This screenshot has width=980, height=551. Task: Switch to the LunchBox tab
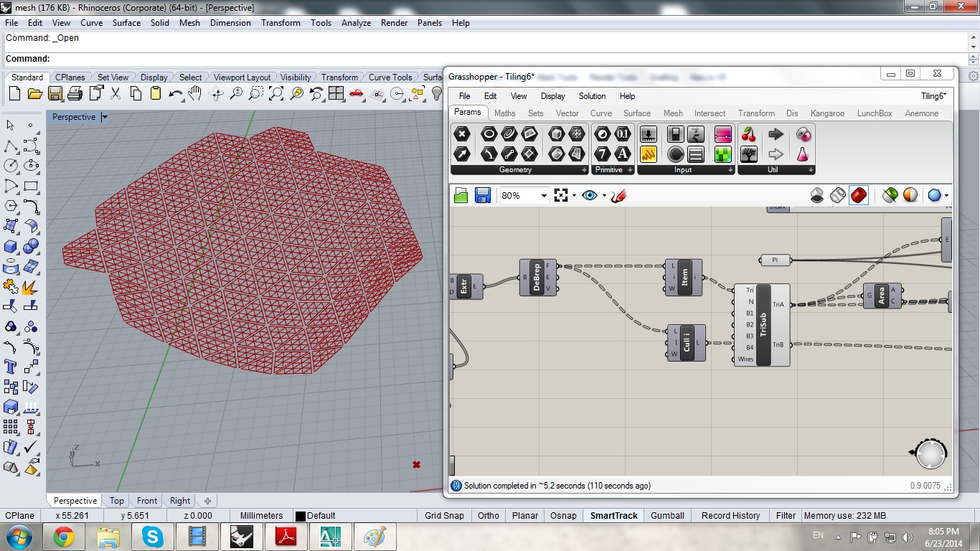[x=875, y=113]
